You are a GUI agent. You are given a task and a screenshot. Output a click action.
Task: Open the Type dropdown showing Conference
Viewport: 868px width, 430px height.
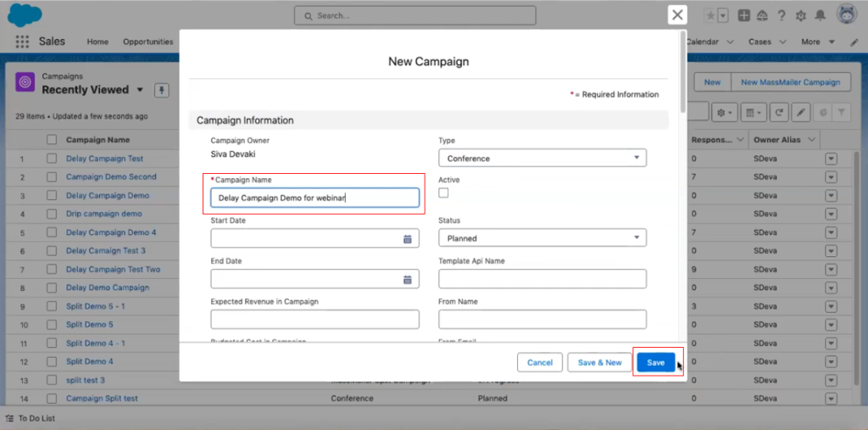542,158
